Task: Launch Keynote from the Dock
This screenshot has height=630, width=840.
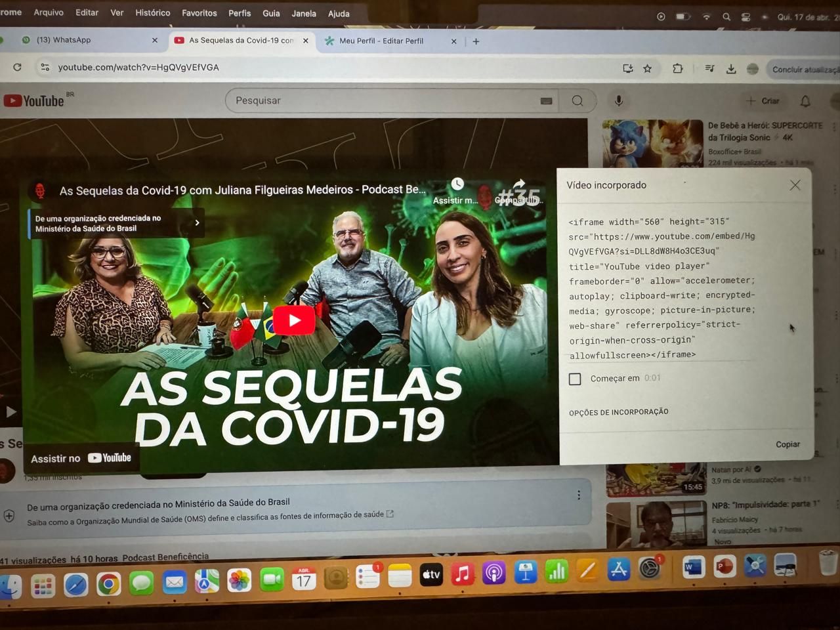Action: [x=525, y=572]
